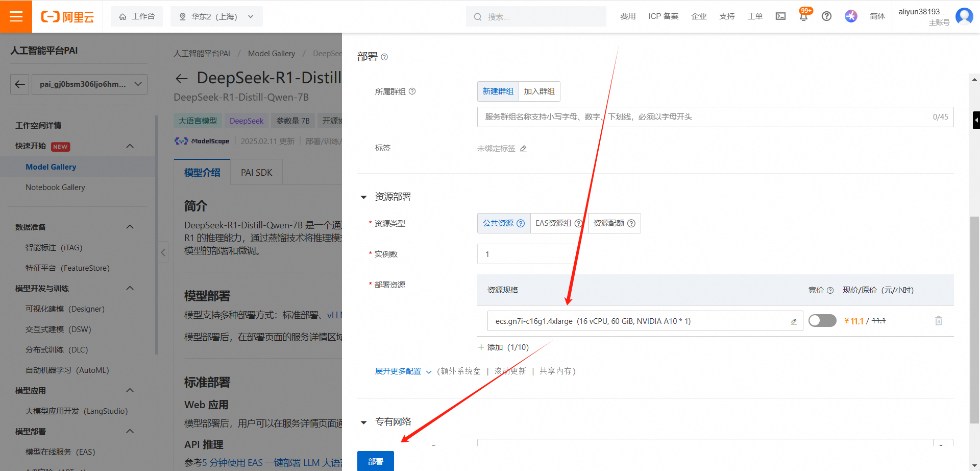Click the black side panel handle at right edge
This screenshot has width=980, height=471.
(x=976, y=121)
